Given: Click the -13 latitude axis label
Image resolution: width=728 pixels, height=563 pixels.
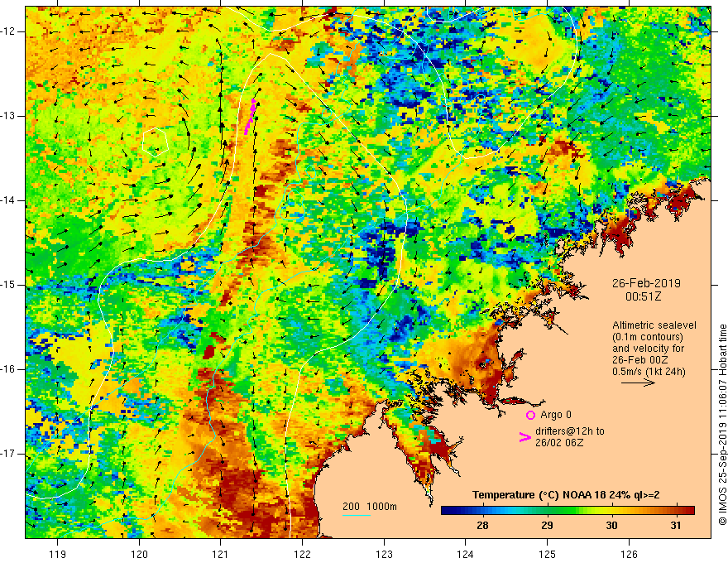Looking at the screenshot, I should [x=8, y=116].
